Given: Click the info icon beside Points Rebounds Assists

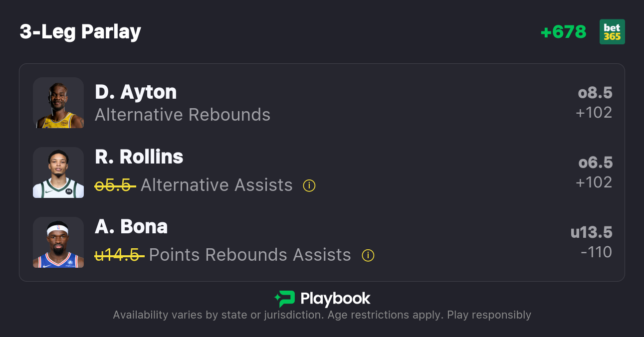Looking at the screenshot, I should (x=368, y=256).
